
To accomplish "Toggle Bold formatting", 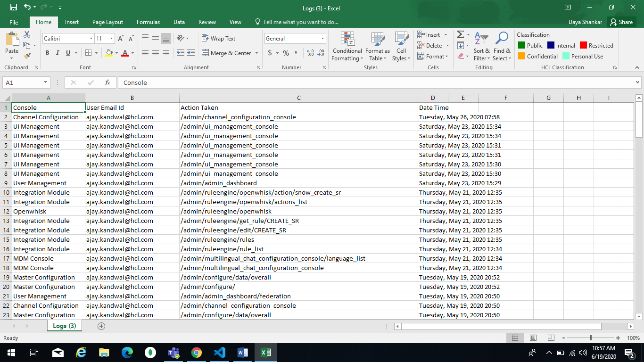I will click(47, 53).
